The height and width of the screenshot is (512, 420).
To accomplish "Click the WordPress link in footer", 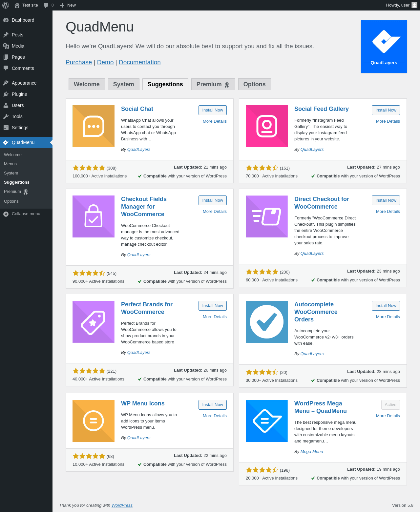I will pos(122,505).
